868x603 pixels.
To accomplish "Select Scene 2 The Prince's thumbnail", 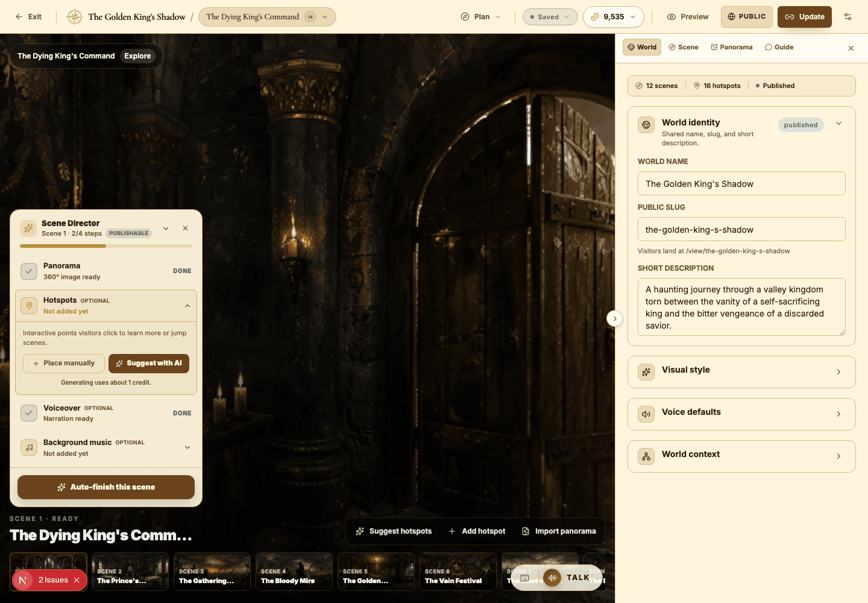I will pyautogui.click(x=130, y=572).
